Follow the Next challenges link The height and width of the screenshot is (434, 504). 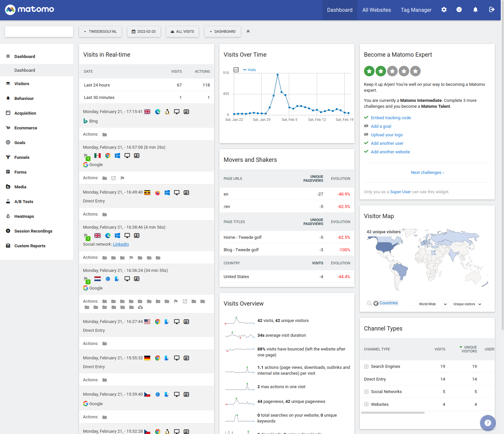coord(427,173)
